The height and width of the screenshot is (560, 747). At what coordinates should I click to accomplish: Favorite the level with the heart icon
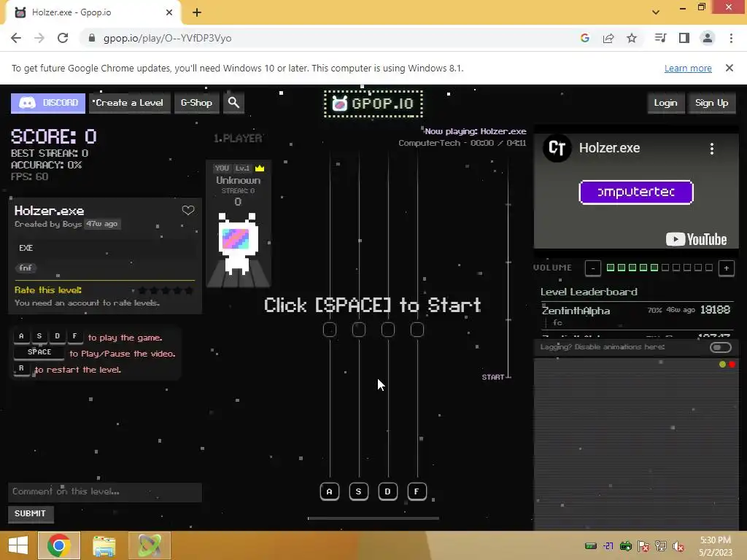(x=188, y=210)
